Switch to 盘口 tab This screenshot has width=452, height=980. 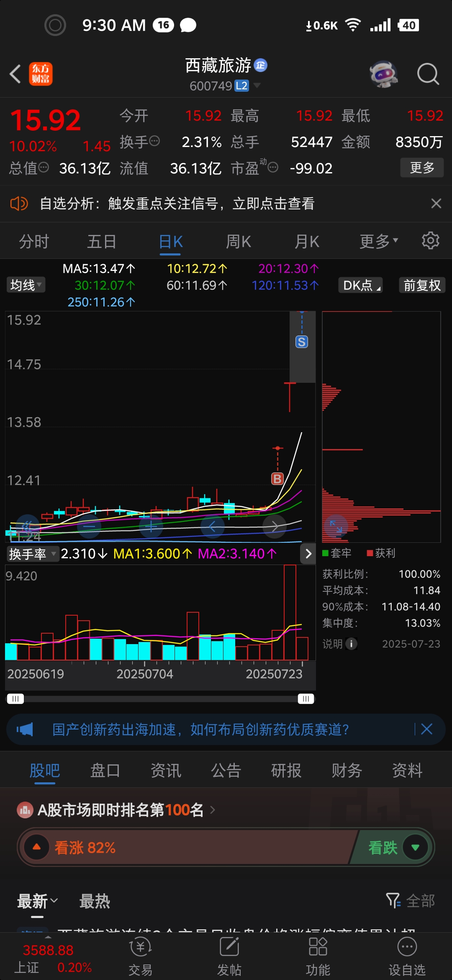(x=105, y=770)
